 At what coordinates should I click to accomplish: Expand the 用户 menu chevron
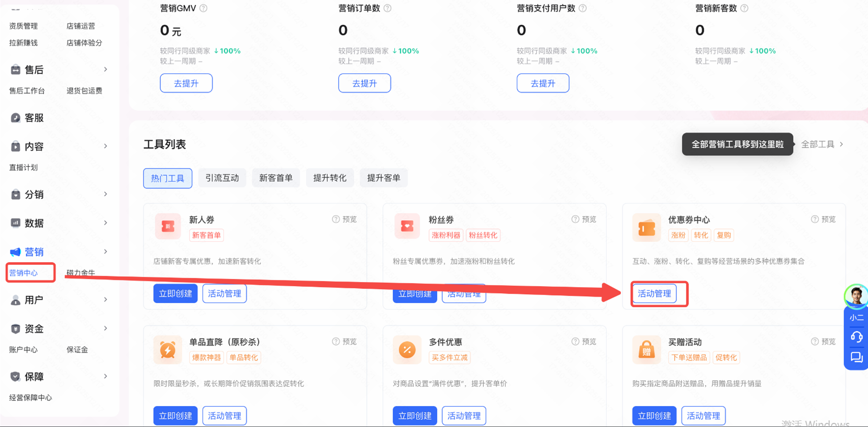click(x=105, y=300)
